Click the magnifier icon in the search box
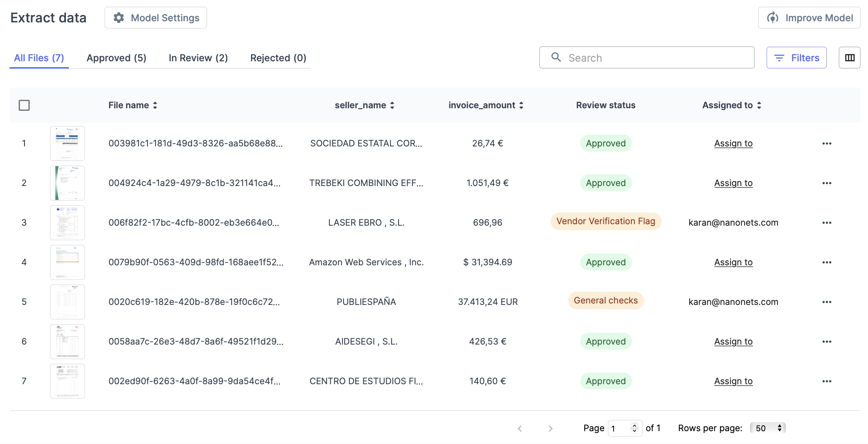The image size is (868, 444). pyautogui.click(x=556, y=57)
